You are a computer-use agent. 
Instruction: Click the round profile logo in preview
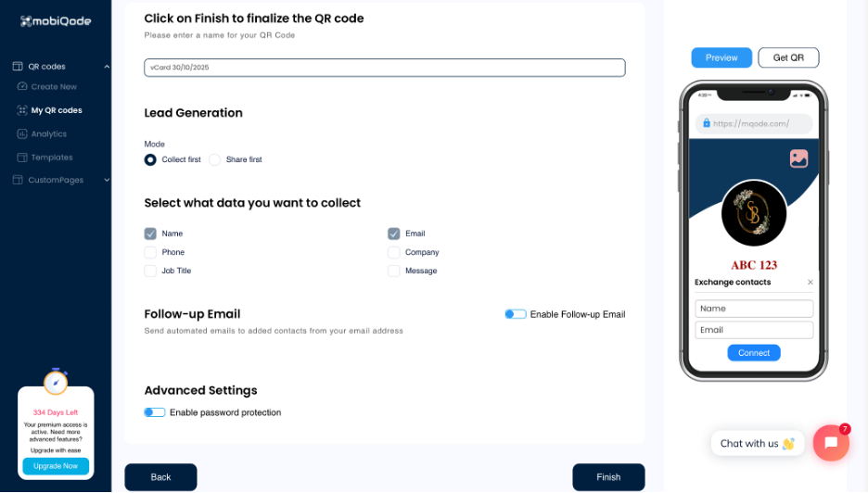click(x=753, y=213)
